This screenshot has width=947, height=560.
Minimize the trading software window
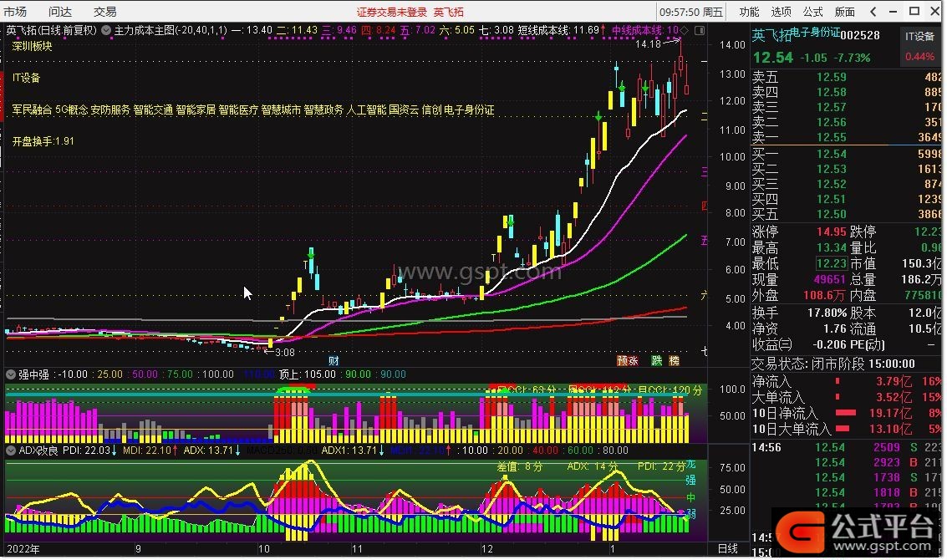click(x=894, y=12)
